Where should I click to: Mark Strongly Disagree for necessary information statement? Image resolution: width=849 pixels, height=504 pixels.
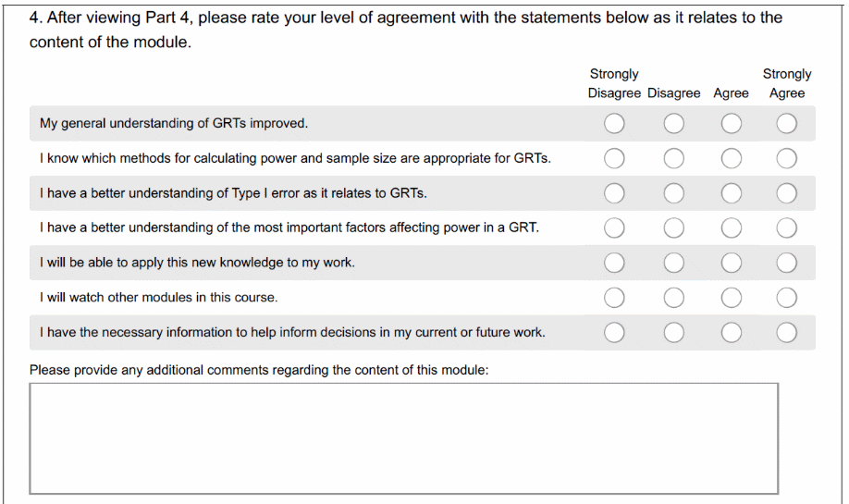point(615,333)
